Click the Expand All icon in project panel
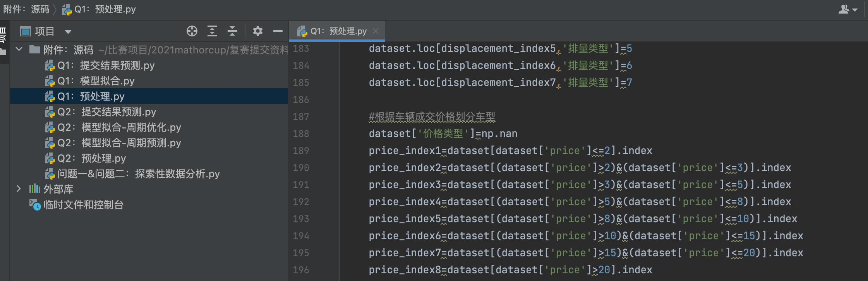Viewport: 868px width, 281px height. pyautogui.click(x=212, y=31)
